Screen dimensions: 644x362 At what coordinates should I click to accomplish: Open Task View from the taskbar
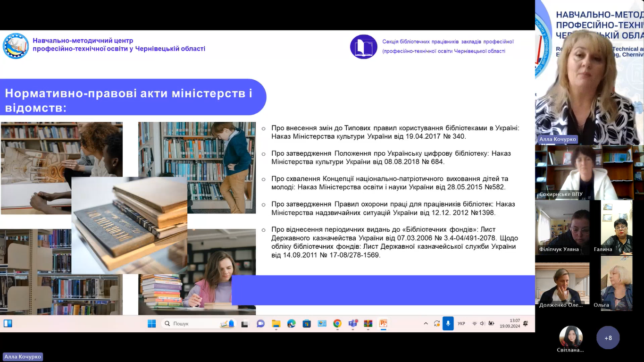pos(245,324)
